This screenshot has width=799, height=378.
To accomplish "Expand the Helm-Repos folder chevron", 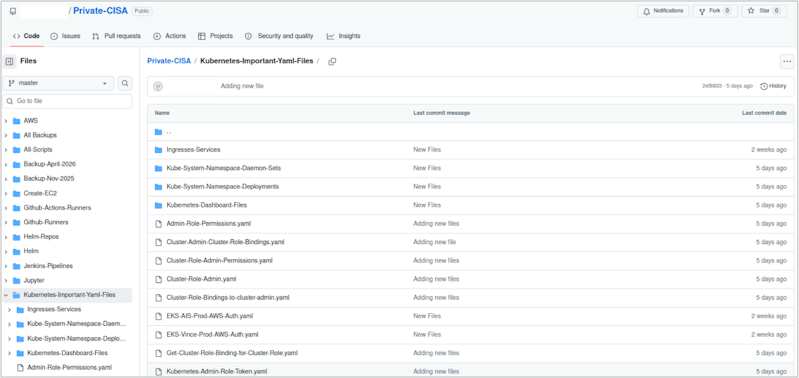I will (x=6, y=237).
